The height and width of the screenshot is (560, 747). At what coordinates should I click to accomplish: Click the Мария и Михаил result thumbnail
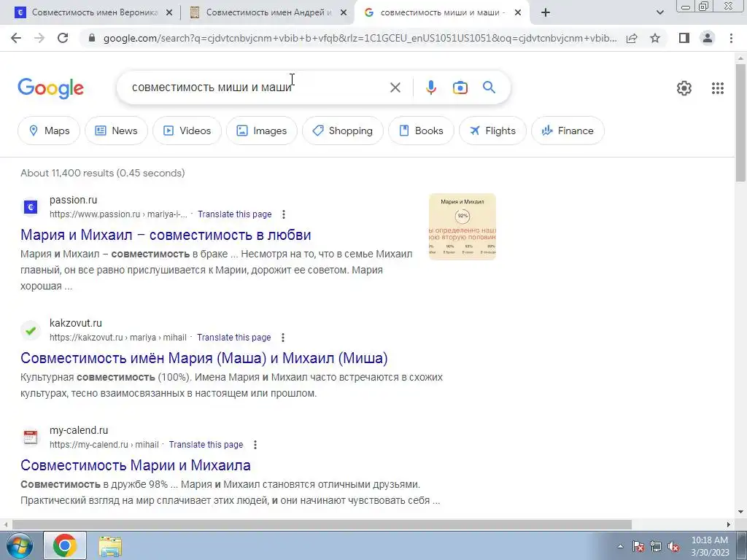[462, 227]
